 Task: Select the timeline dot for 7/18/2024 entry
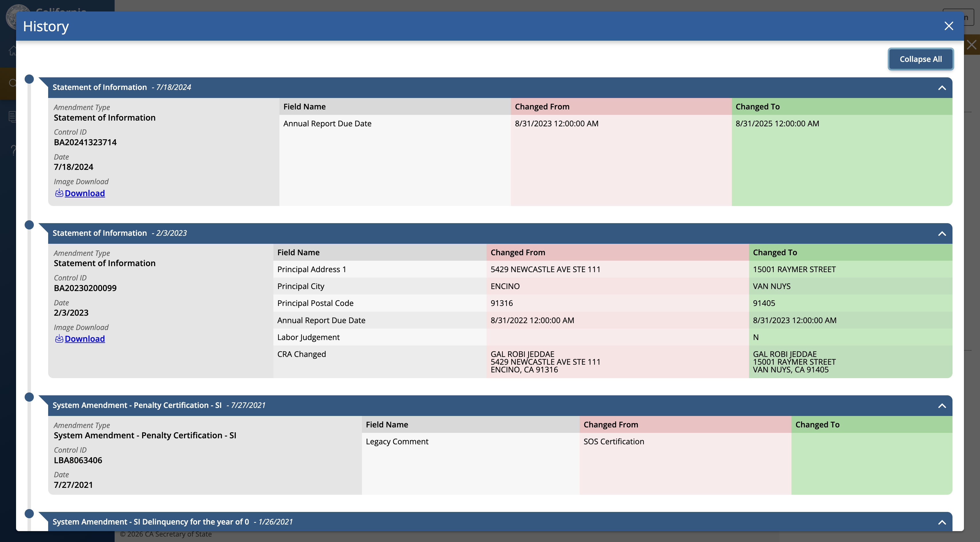29,79
